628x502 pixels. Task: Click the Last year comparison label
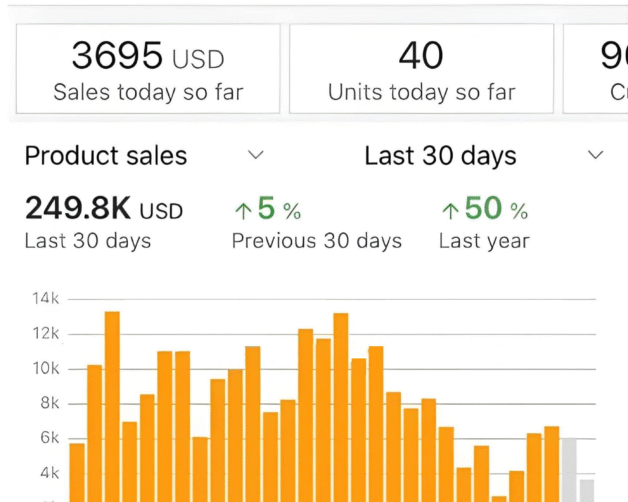point(484,241)
